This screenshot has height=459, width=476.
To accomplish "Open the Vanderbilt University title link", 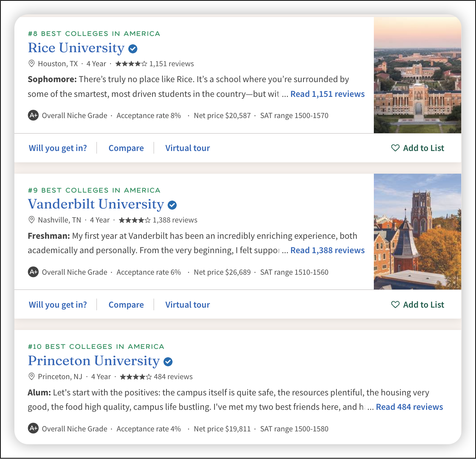I will [x=96, y=204].
